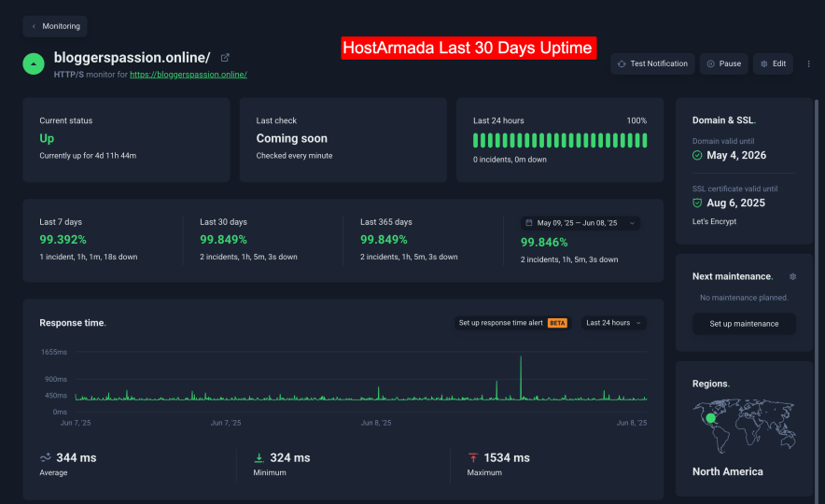The height and width of the screenshot is (504, 825).
Task: Click the Response time heading
Action: (x=73, y=323)
